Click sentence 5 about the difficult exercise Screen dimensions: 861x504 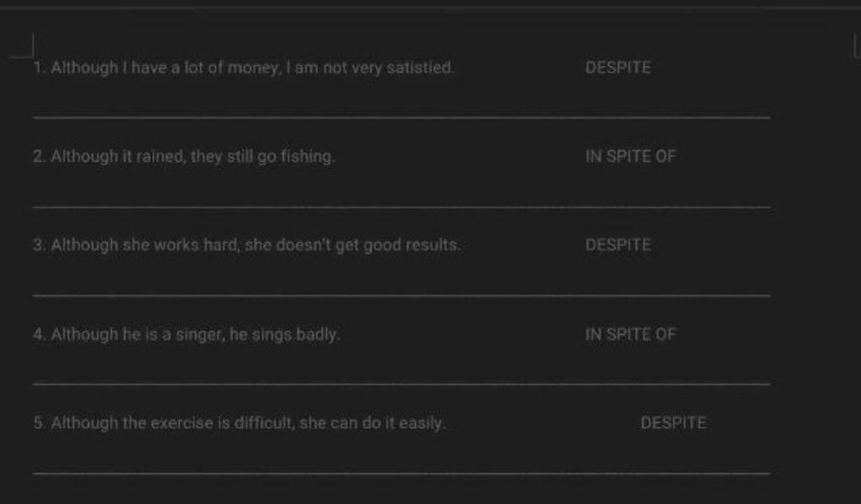point(240,423)
